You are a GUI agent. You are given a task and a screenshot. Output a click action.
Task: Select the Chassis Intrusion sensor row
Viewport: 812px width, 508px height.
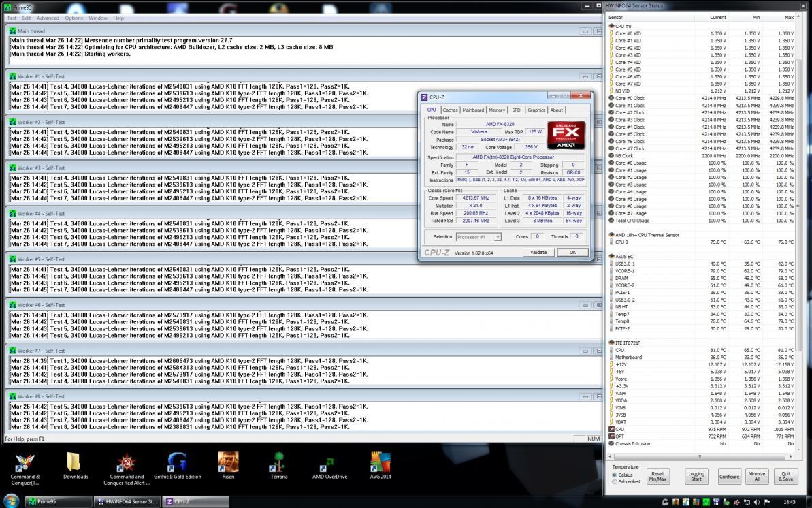click(x=701, y=444)
